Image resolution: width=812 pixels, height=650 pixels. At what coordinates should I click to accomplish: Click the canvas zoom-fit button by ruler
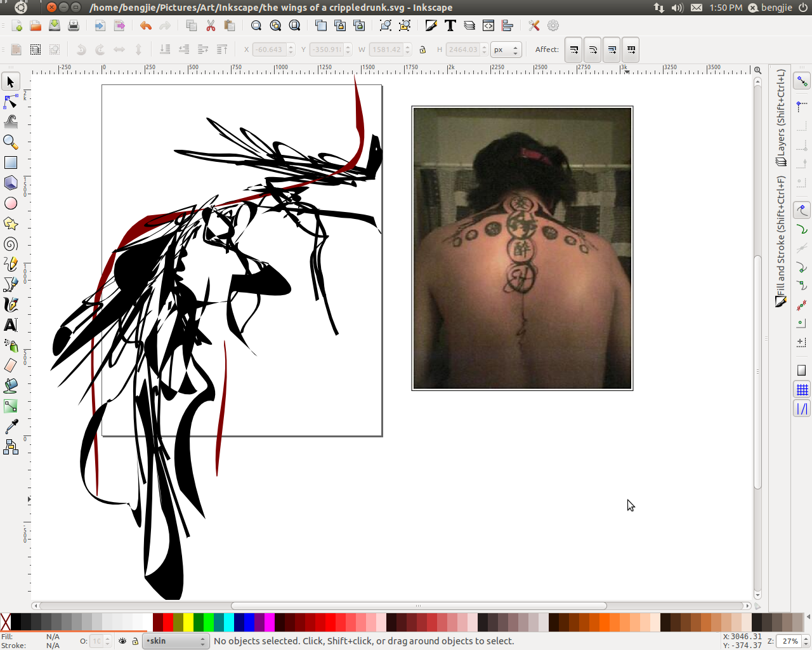pos(757,70)
